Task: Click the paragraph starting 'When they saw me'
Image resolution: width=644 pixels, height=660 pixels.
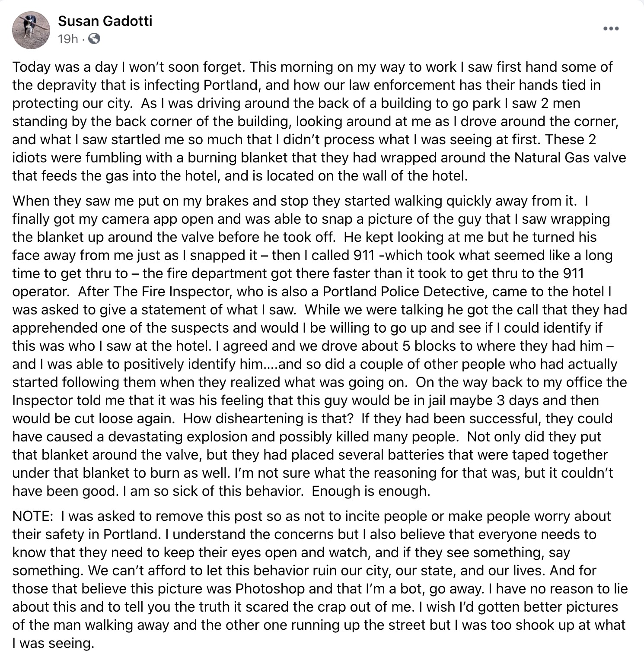Action: [320, 346]
